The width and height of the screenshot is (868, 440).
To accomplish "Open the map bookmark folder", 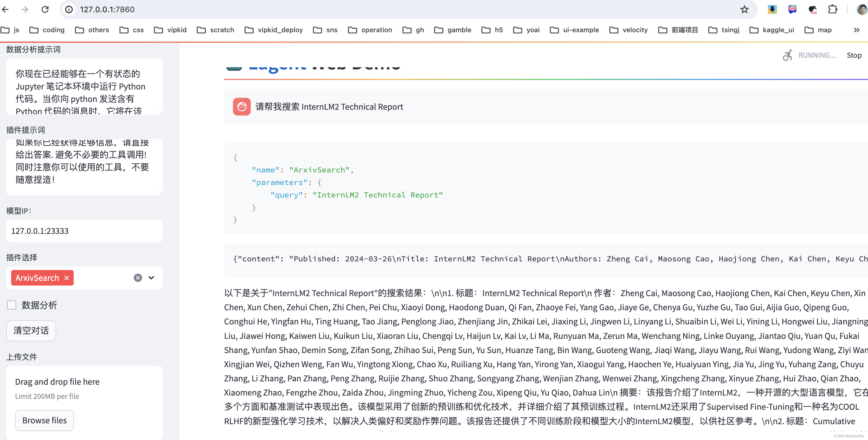I will pyautogui.click(x=818, y=30).
